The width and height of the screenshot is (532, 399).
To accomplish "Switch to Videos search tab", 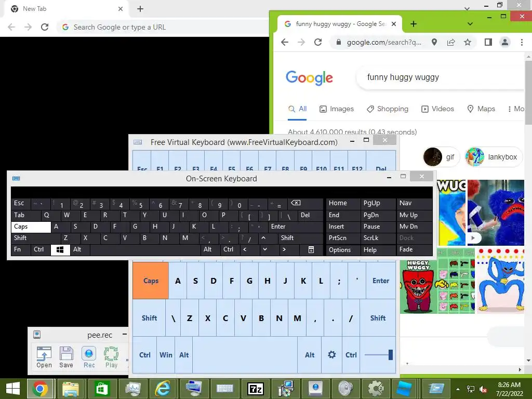I will (x=437, y=109).
